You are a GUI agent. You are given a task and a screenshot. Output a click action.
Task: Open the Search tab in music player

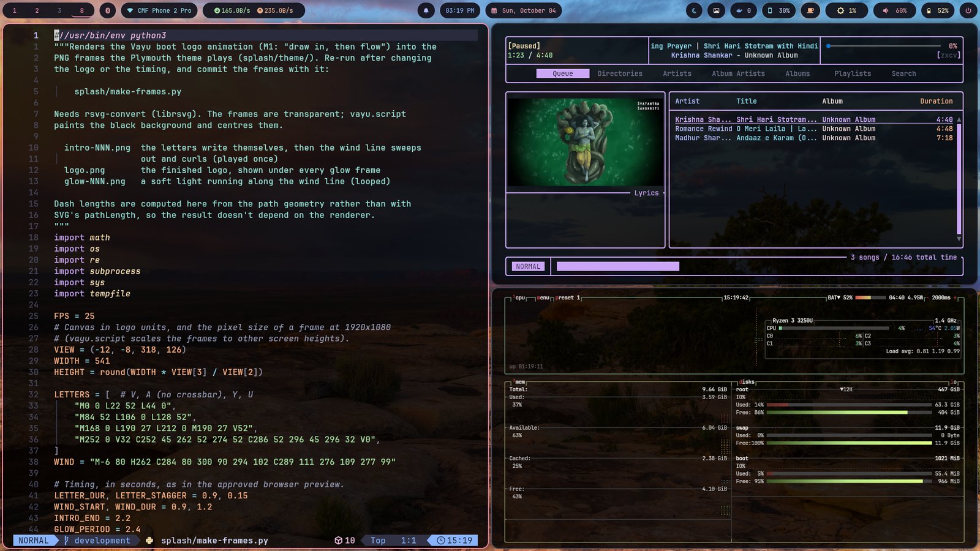[x=903, y=73]
